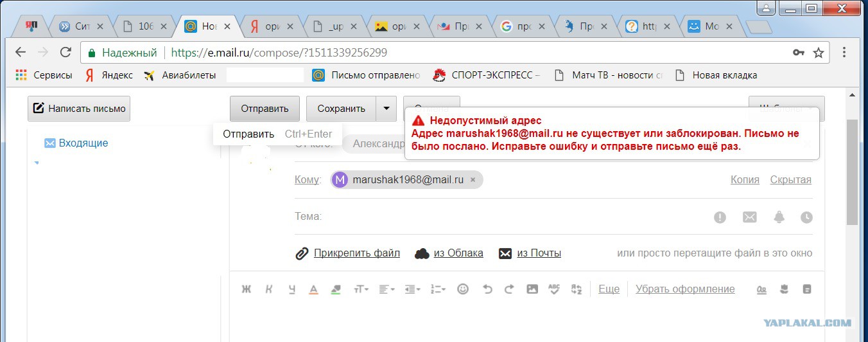Toggle the high importance exclamation mark
The height and width of the screenshot is (342, 868).
(720, 217)
